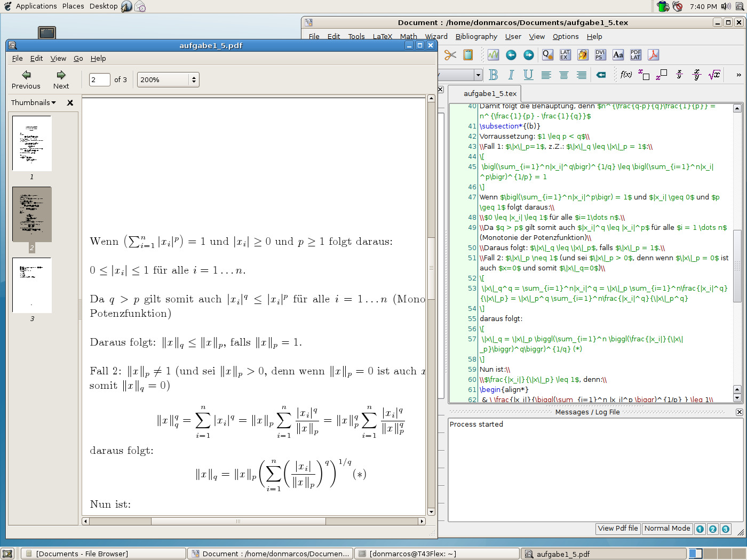The image size is (747, 560).
Task: Click the page number input field showing 2
Action: coord(99,80)
